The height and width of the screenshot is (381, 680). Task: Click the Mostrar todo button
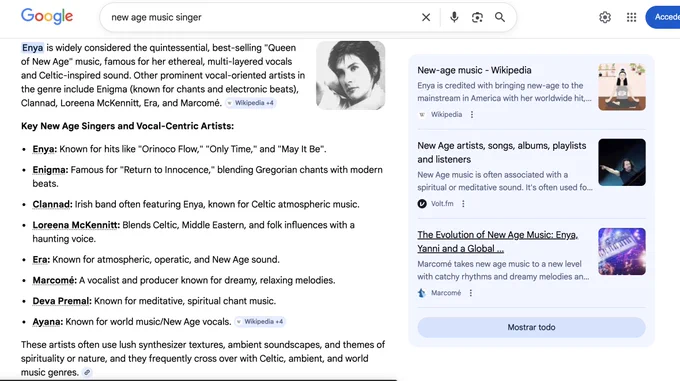531,327
